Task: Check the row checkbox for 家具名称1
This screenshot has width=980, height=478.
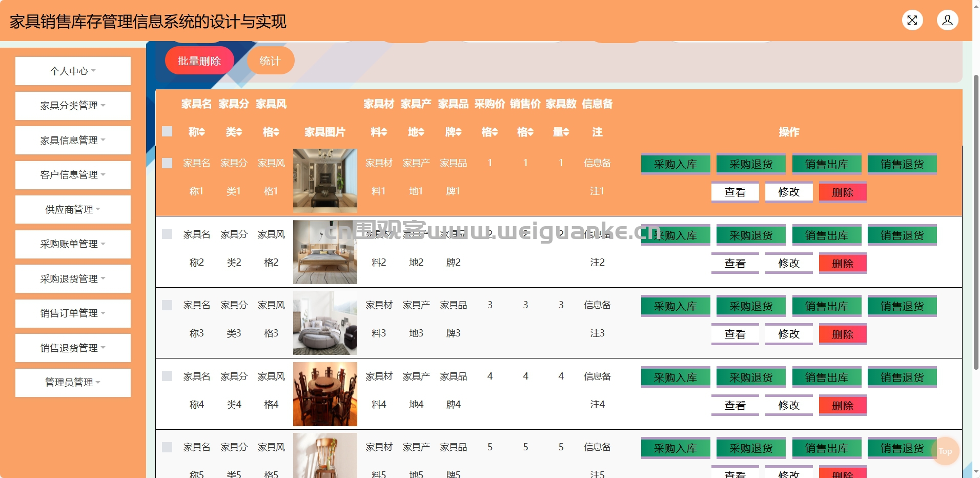Action: coord(167,163)
